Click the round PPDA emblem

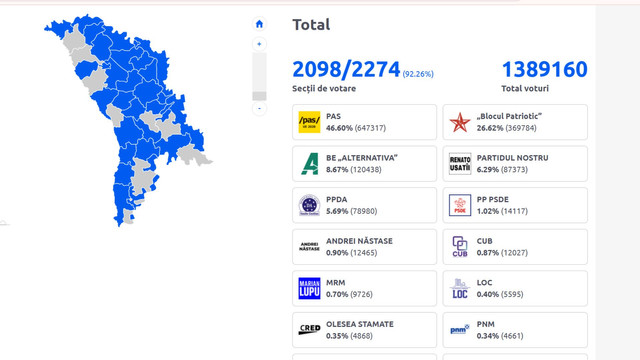point(309,205)
